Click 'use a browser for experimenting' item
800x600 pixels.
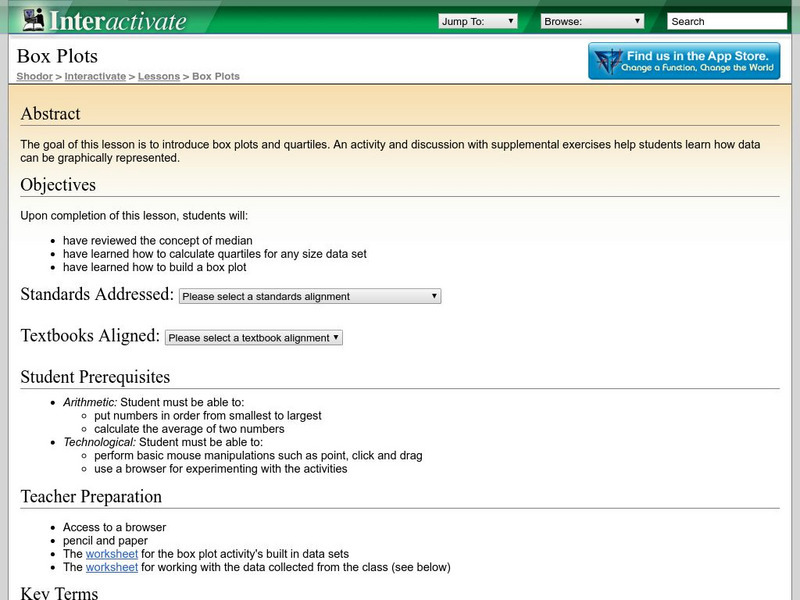click(220, 468)
